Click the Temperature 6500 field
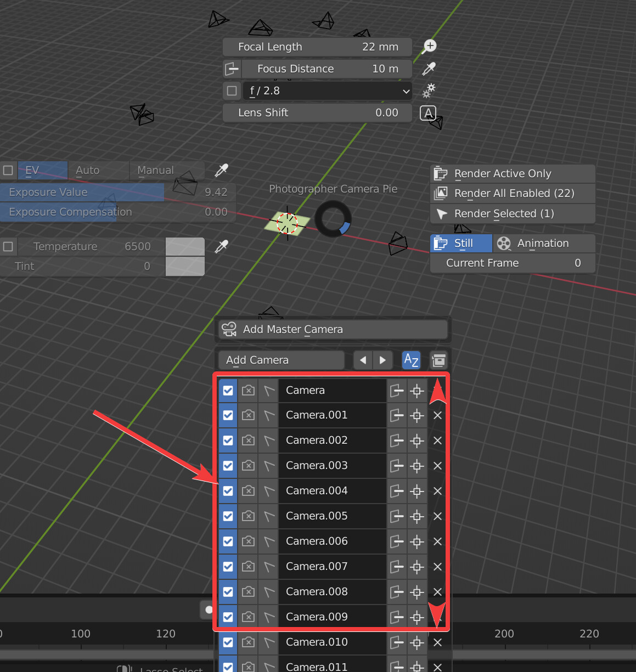The width and height of the screenshot is (636, 672). (91, 246)
